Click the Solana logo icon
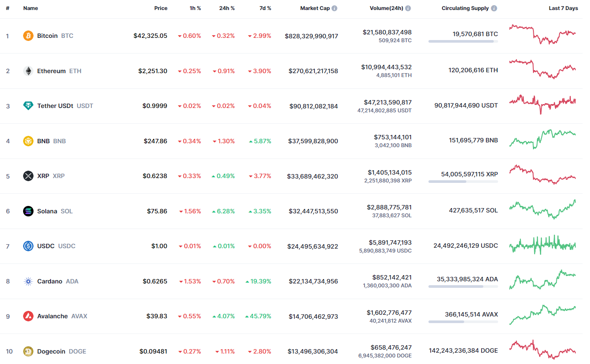590x364 pixels. pos(28,211)
